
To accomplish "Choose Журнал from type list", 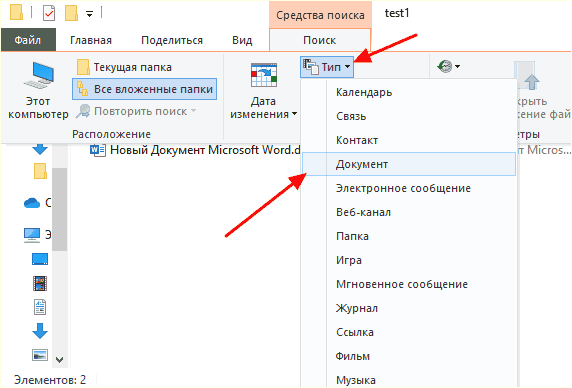I will tap(409, 308).
